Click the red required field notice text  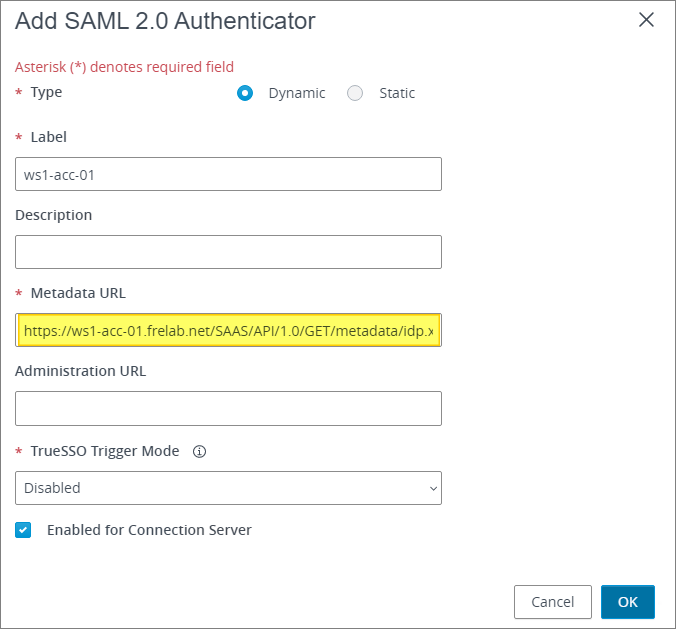(x=124, y=67)
